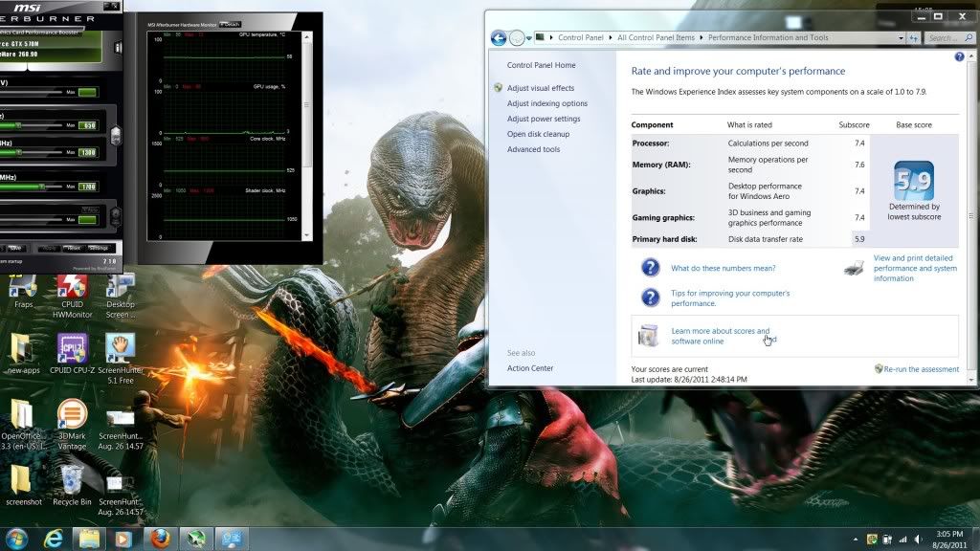
Task: Open Adjust visual effects
Action: pyautogui.click(x=541, y=88)
